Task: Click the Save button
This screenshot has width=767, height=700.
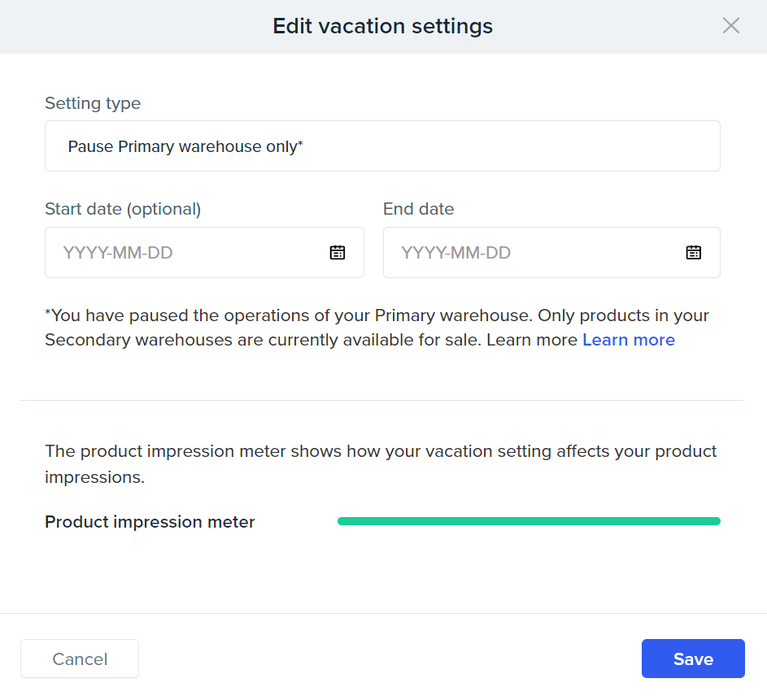Action: point(693,659)
